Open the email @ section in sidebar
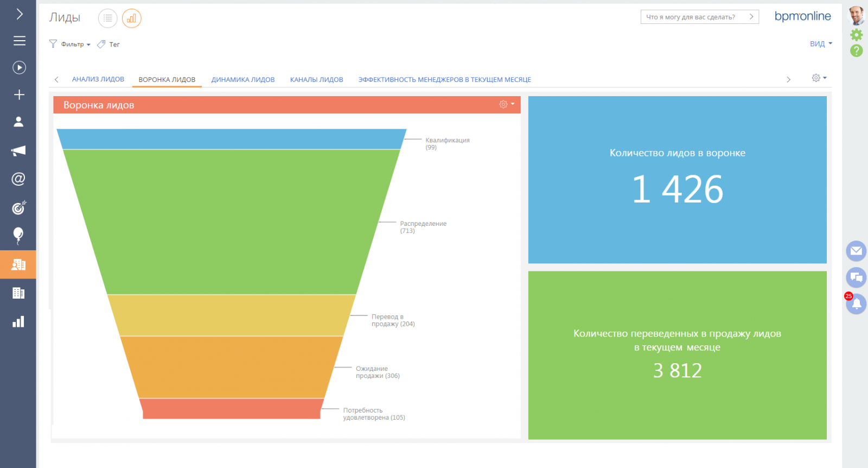Viewport: 868px width, 468px height. click(18, 179)
